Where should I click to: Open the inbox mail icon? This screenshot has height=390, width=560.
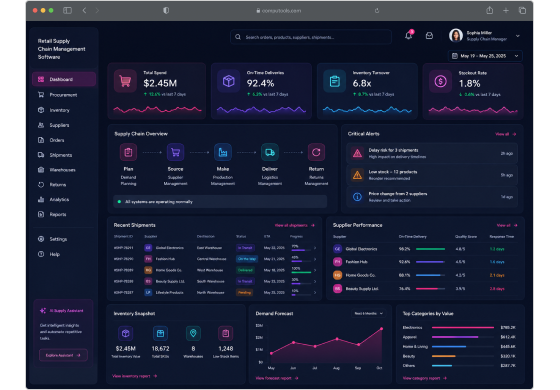tap(429, 36)
